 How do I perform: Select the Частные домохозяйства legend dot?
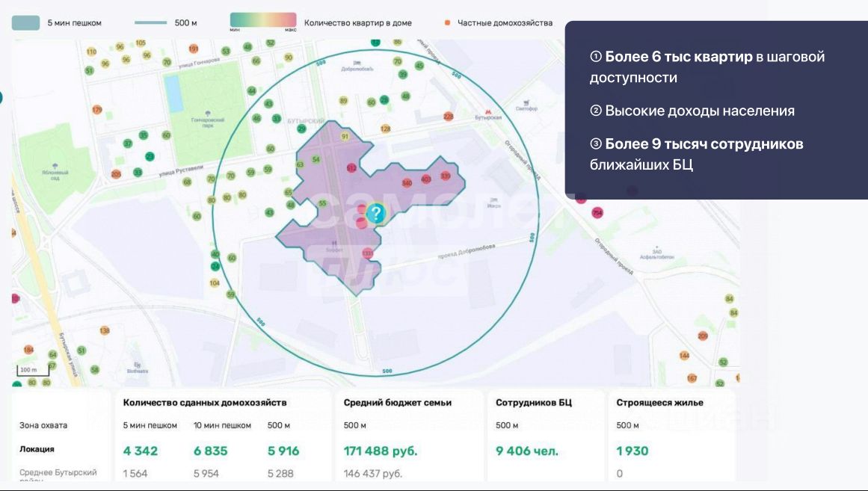(448, 23)
